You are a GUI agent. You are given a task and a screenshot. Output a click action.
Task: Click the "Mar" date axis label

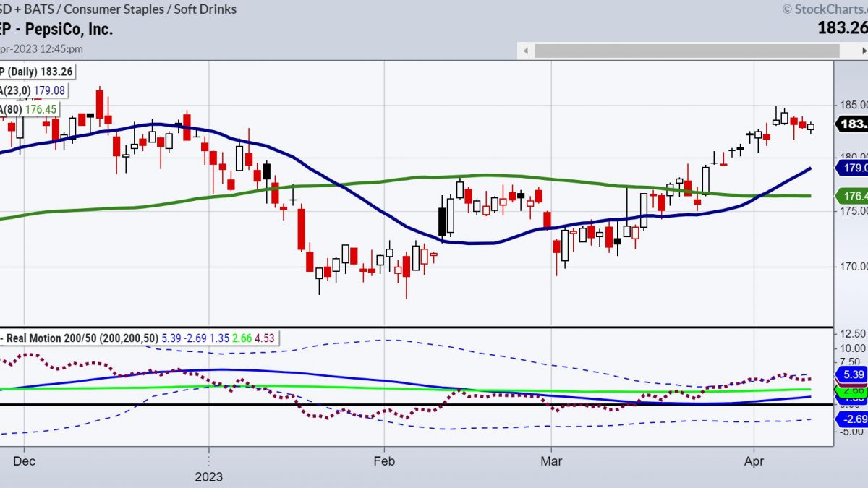[551, 461]
